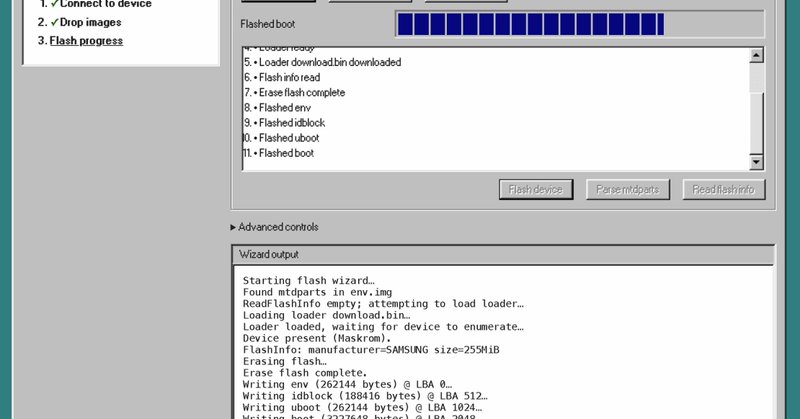Click the 'Writing idblock (188416 bytes)' line
The width and height of the screenshot is (800, 419).
[365, 396]
